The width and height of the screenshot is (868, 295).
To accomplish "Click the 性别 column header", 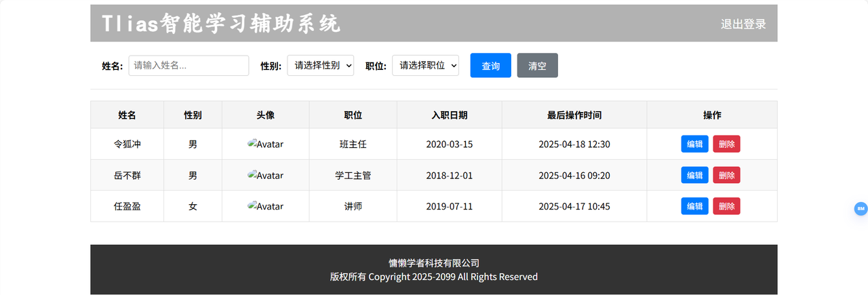I will pos(193,115).
